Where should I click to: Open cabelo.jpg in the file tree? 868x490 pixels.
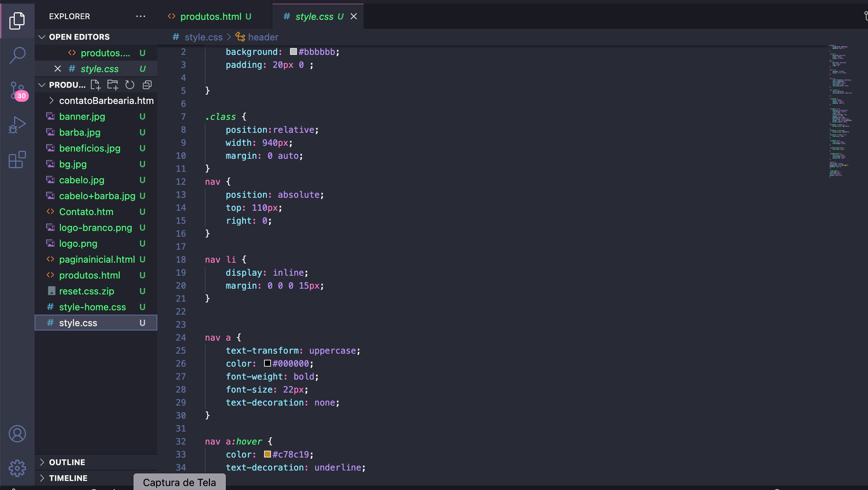click(x=96, y=180)
